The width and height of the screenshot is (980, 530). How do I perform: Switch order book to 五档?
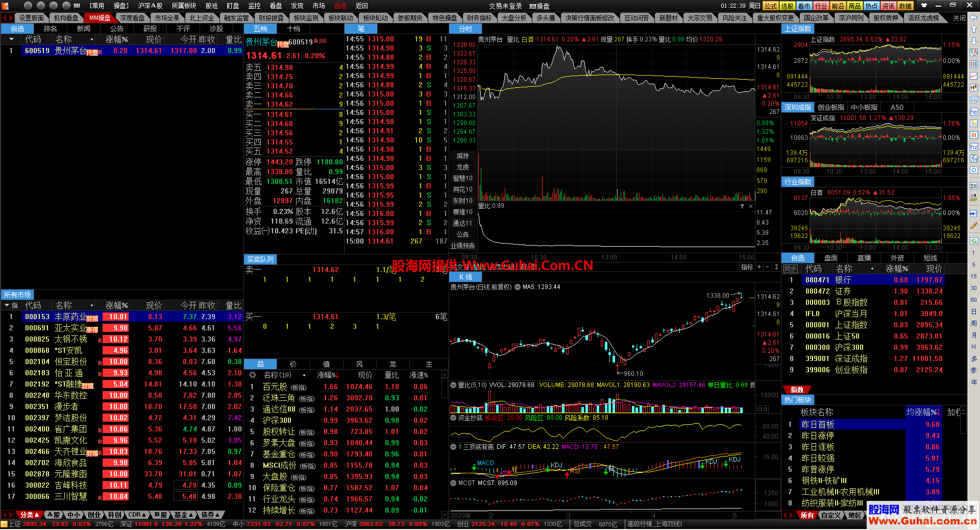(260, 29)
